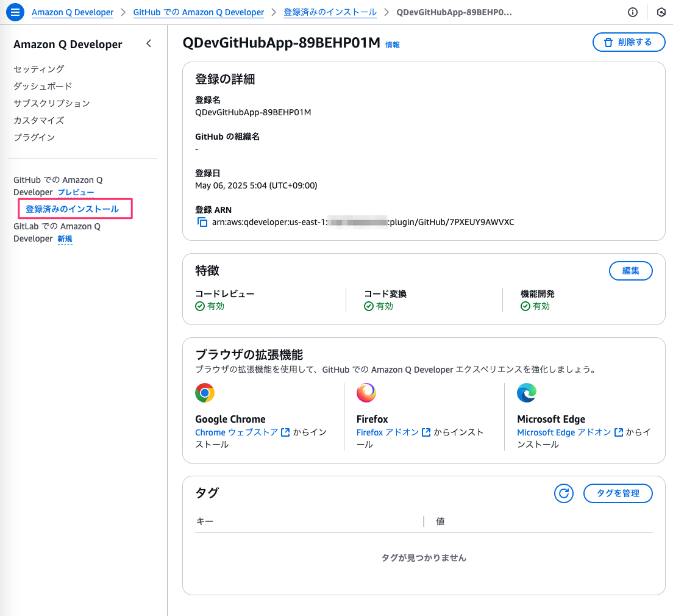The image size is (673, 616).
Task: Click external link icon beside Chrome ウェブストア
Action: point(285,432)
